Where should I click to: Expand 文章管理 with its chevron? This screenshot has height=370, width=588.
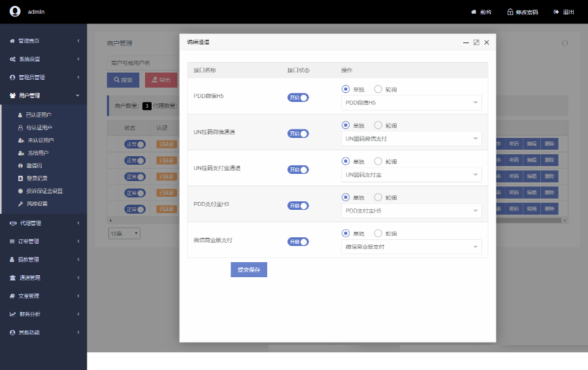coord(78,296)
